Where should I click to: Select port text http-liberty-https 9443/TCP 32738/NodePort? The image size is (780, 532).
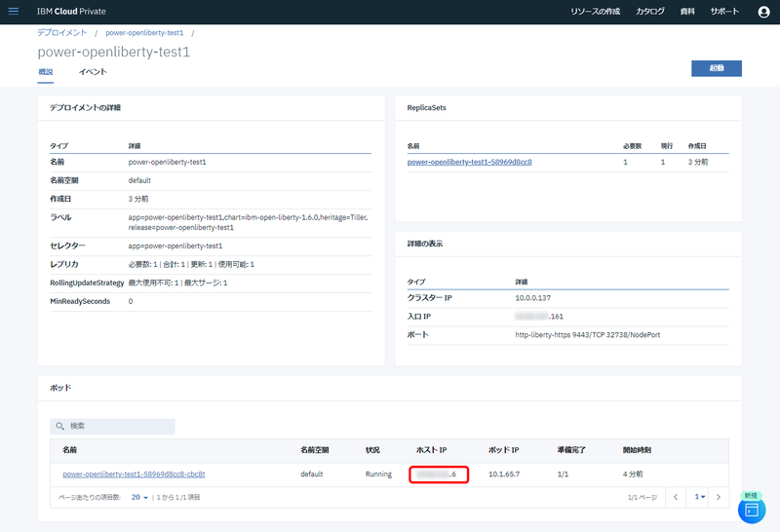coord(588,335)
